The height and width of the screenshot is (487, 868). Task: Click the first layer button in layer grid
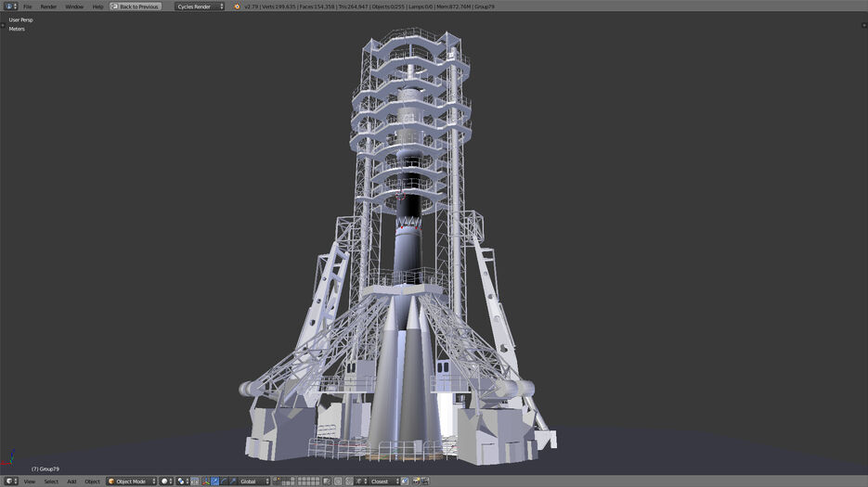[x=276, y=480]
